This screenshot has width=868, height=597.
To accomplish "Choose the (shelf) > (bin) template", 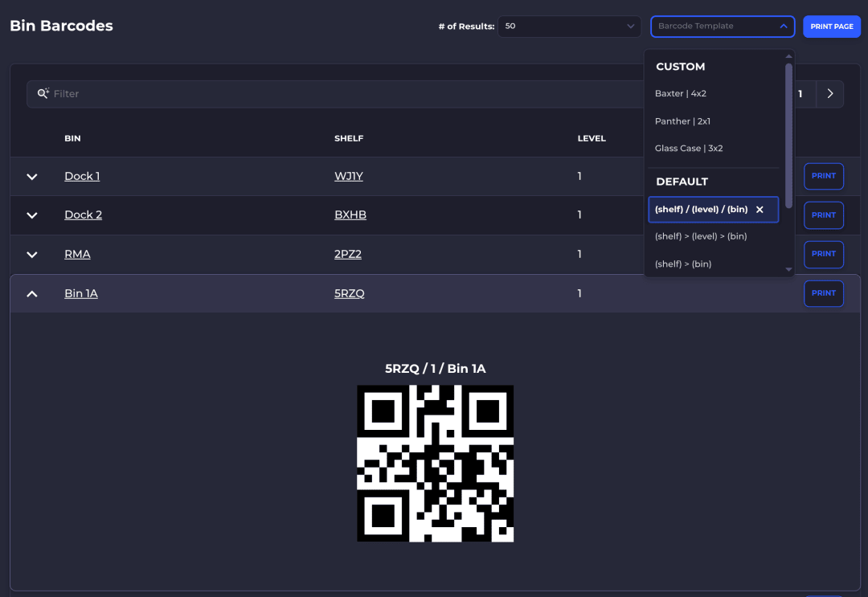I will click(x=683, y=264).
